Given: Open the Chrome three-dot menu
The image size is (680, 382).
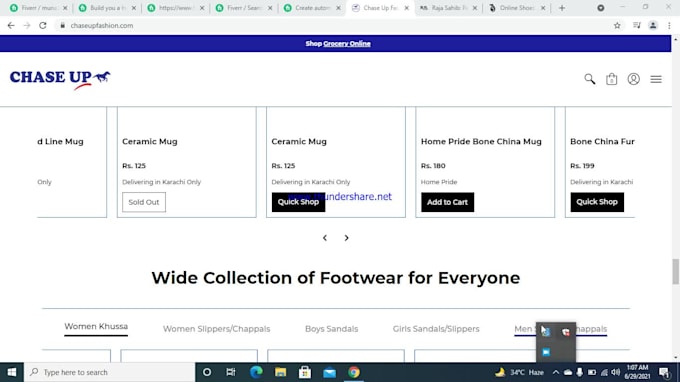Looking at the screenshot, I should [x=669, y=26].
